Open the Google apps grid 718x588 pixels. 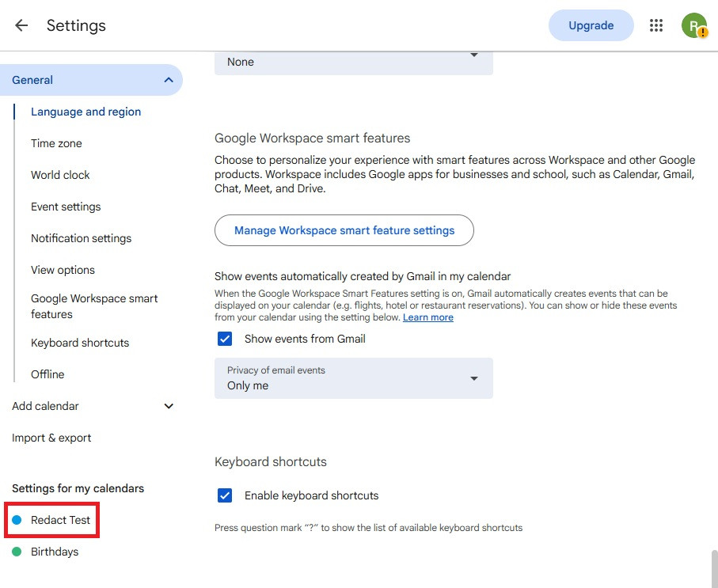tap(655, 25)
